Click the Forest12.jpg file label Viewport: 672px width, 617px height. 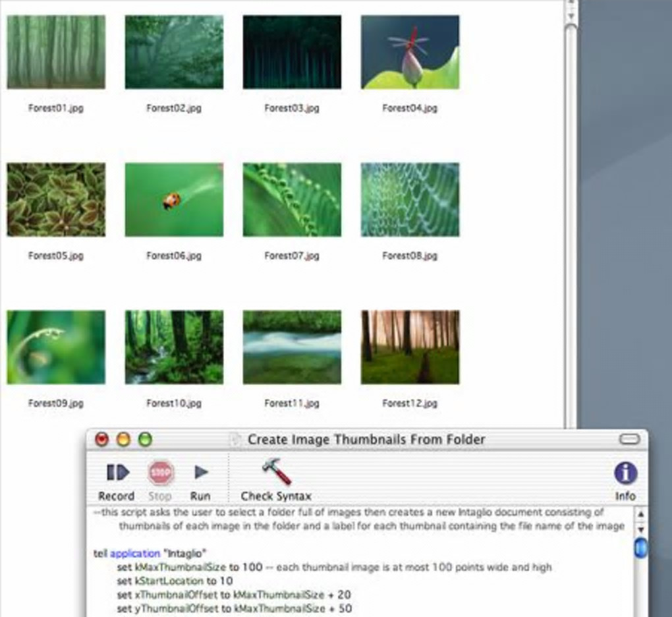coord(410,403)
